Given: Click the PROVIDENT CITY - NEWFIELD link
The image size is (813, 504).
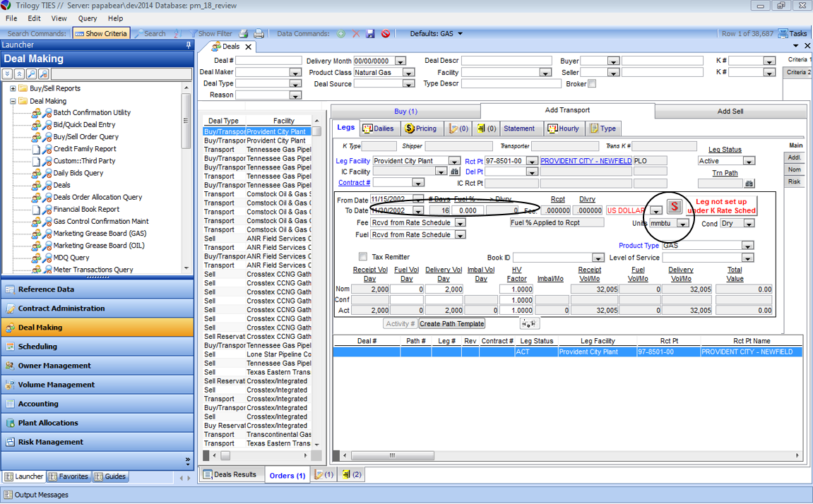Looking at the screenshot, I should 586,161.
